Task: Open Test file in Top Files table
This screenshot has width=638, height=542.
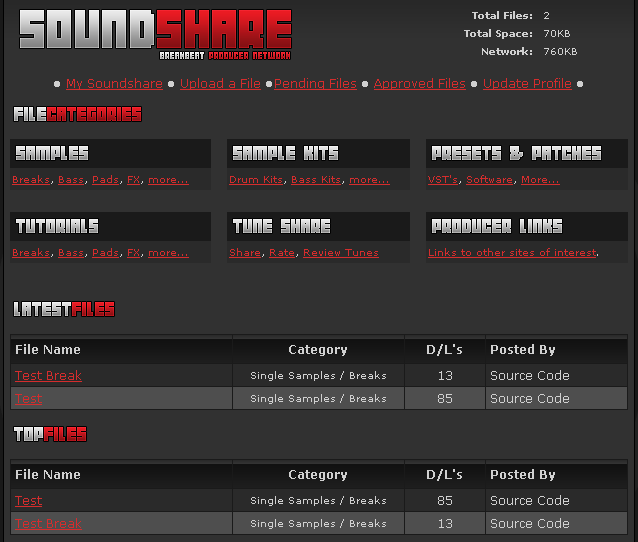Action: pyautogui.click(x=29, y=501)
